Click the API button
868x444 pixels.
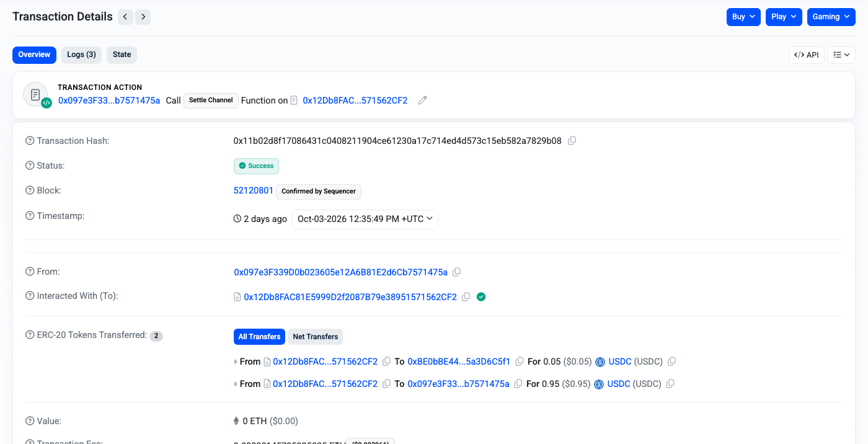click(807, 55)
